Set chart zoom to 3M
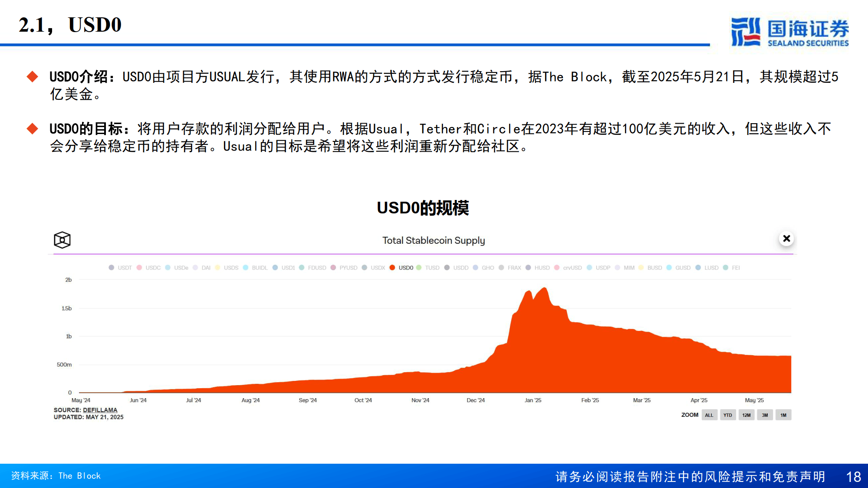 pos(765,415)
